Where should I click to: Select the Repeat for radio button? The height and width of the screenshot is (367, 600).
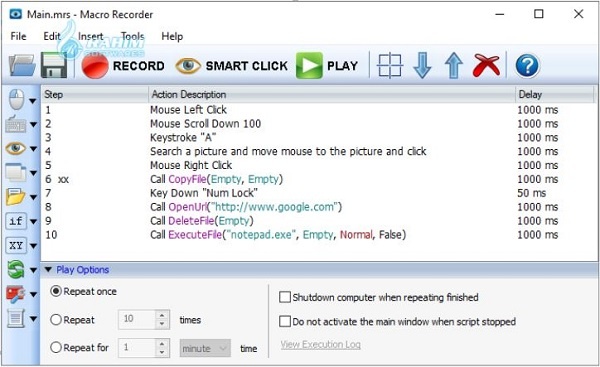coord(56,347)
